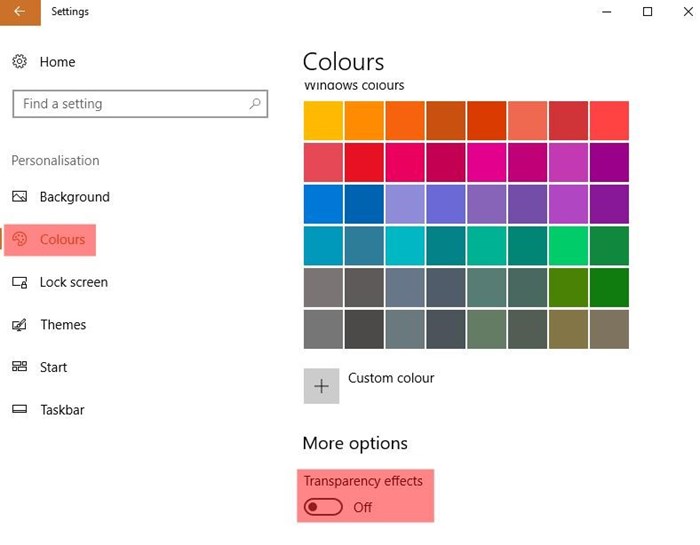Click the Find a setting search box
Viewport: 700px width, 545px height.
click(x=140, y=104)
